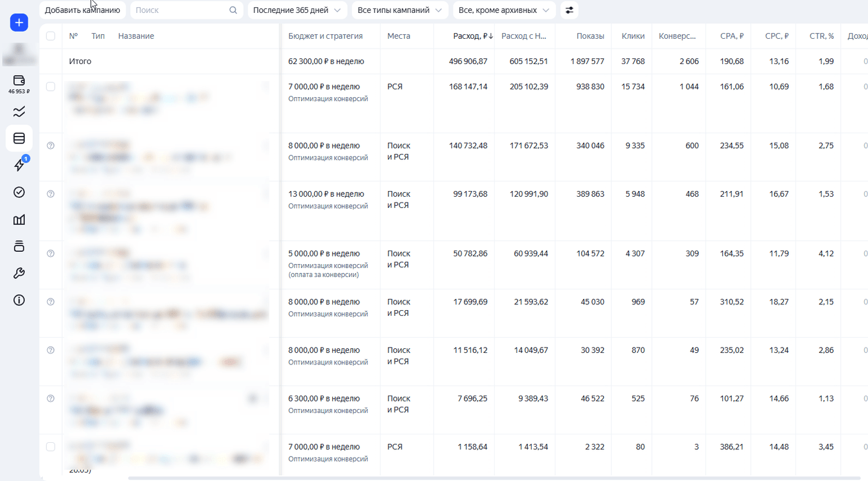
Task: Click the blue plus create button
Action: click(x=19, y=23)
